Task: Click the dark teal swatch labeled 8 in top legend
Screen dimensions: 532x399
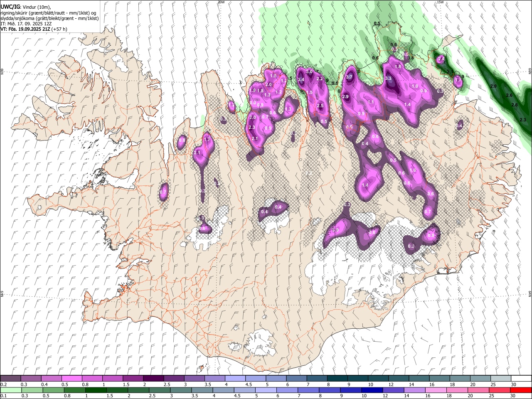Action: tap(337, 379)
